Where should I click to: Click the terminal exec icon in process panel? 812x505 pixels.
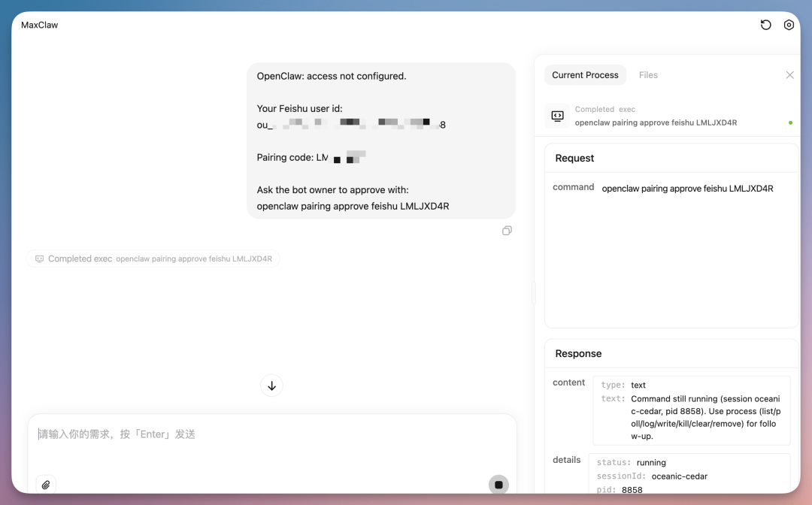557,116
